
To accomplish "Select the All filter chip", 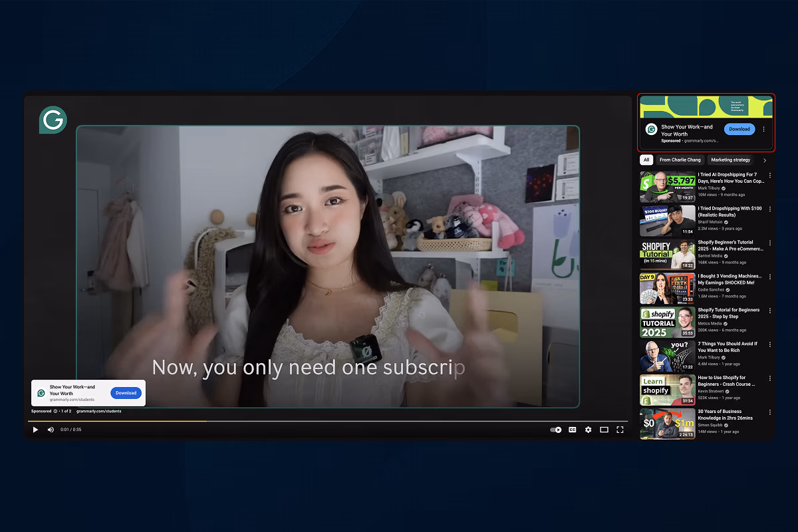I will pyautogui.click(x=646, y=160).
